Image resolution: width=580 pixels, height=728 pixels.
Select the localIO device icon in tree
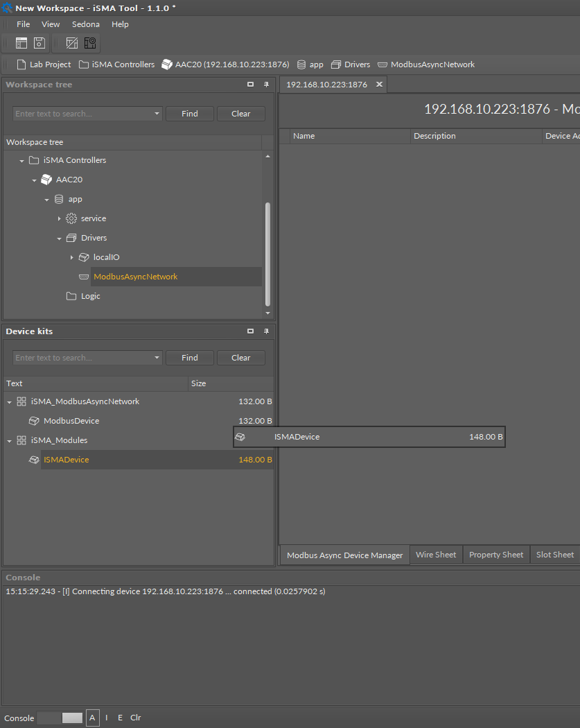coord(84,257)
